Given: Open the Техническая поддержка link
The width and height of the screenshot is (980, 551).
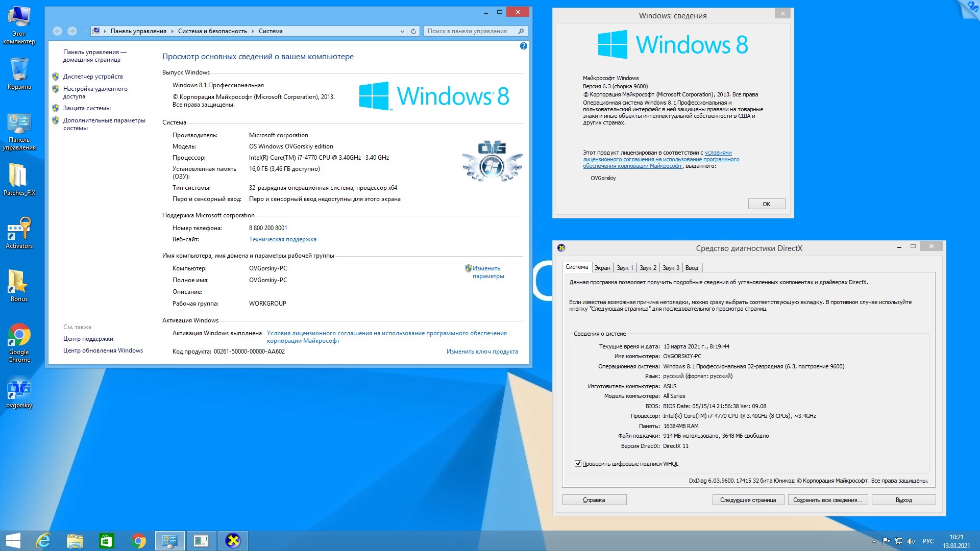Looking at the screenshot, I should coord(282,239).
